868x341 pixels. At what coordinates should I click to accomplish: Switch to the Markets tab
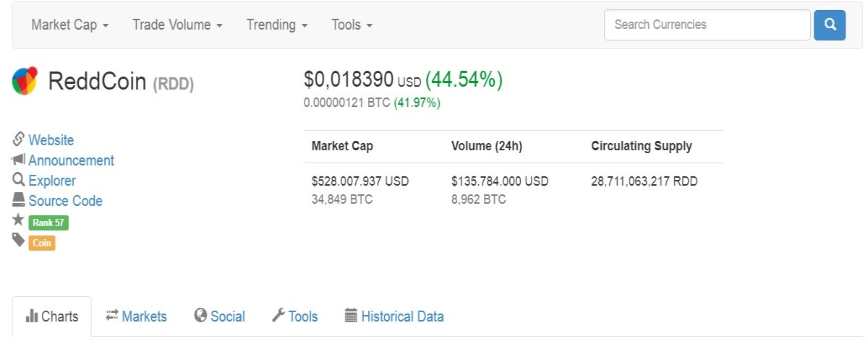pos(136,316)
